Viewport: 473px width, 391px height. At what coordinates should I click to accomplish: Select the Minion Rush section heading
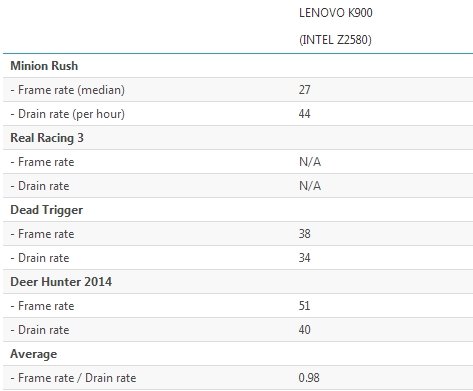44,66
